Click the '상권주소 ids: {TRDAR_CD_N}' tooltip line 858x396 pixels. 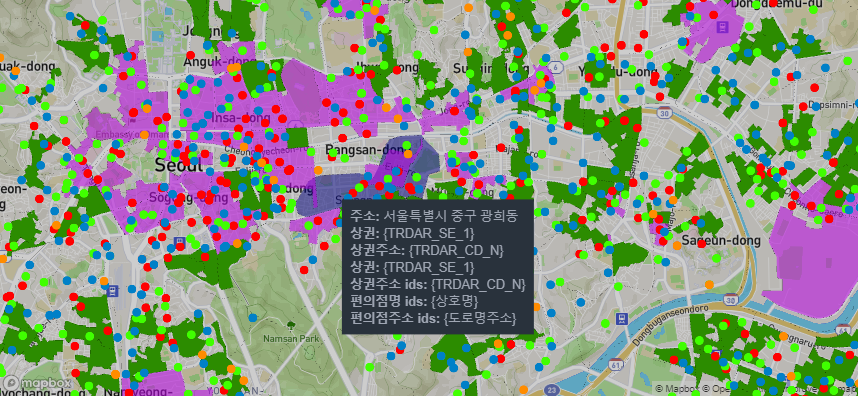coord(437,284)
